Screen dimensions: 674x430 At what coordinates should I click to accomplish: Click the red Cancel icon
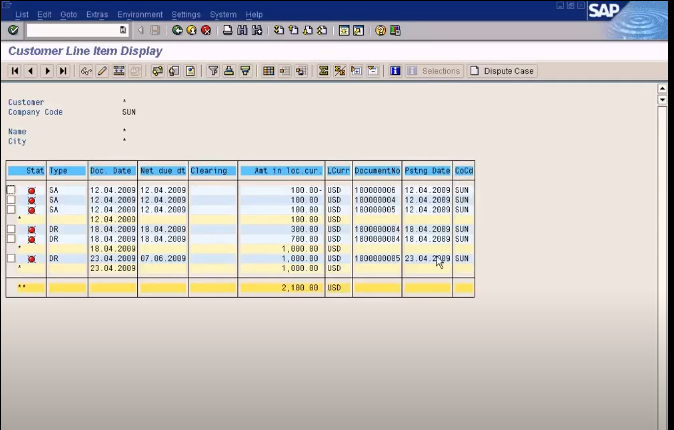pos(206,30)
